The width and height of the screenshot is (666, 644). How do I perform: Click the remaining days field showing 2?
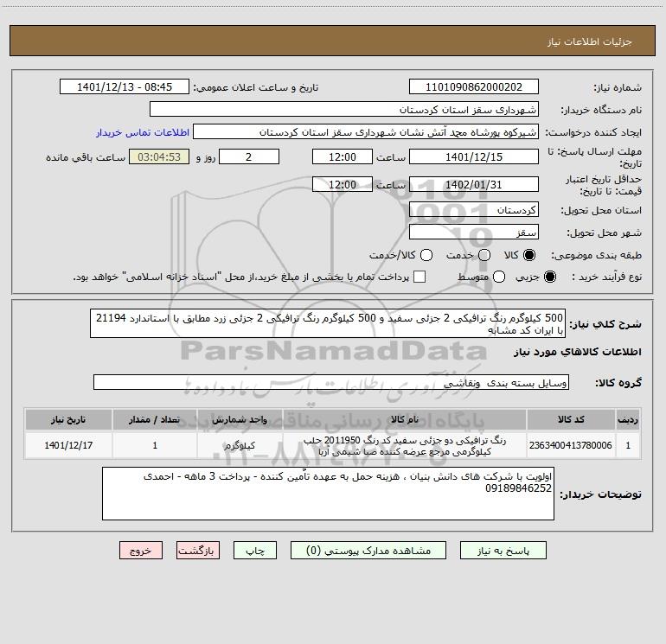point(249,156)
